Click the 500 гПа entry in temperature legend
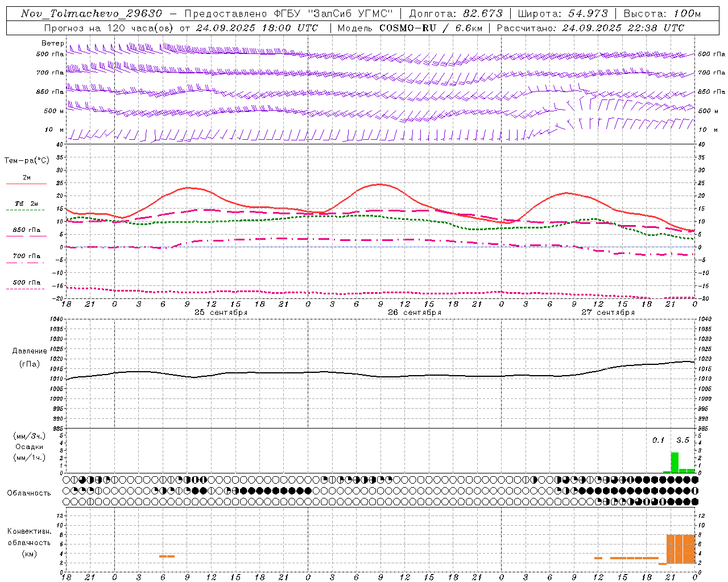Screen dimensions: 728x582 click(26, 282)
